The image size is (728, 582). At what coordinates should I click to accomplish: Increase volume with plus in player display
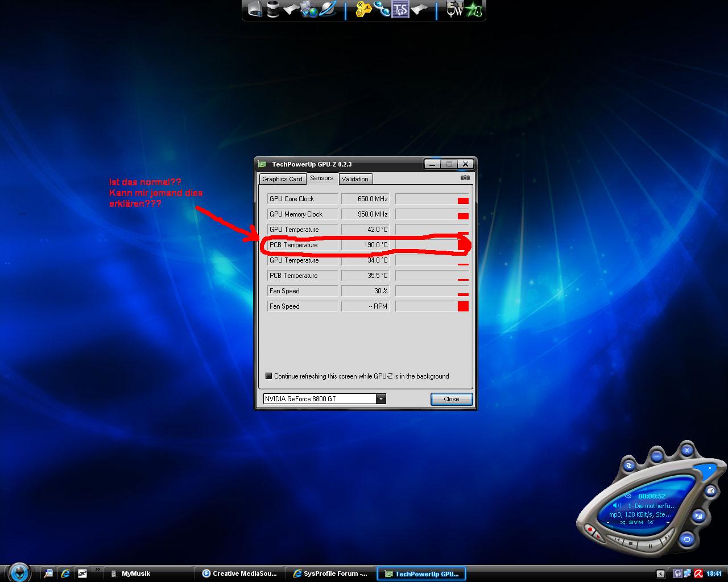click(x=668, y=522)
